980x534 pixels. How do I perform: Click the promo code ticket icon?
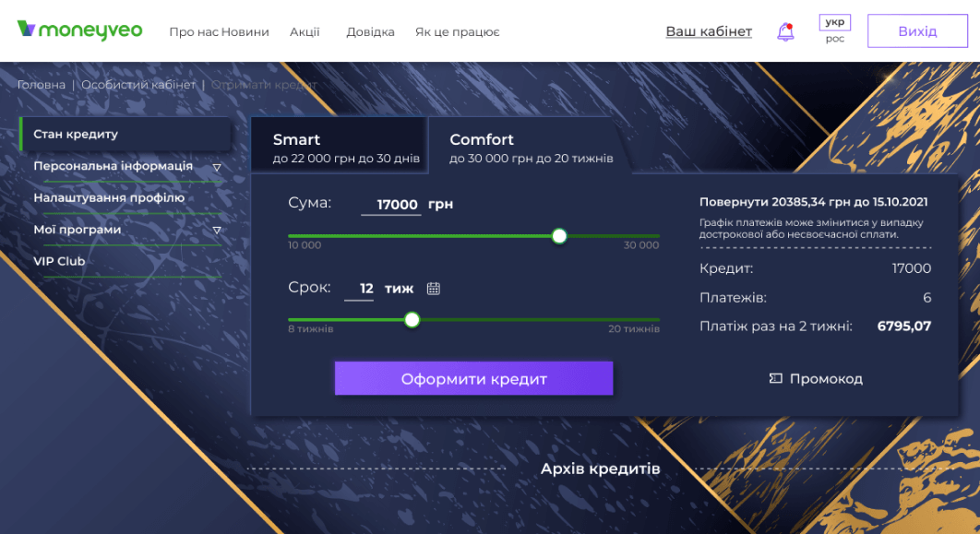[776, 378]
